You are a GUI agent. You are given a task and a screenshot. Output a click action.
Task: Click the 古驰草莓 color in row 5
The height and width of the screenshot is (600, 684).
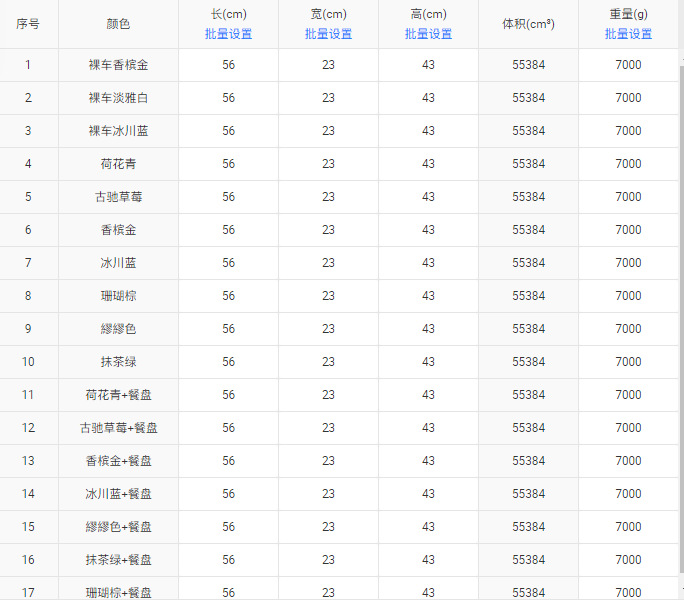118,197
